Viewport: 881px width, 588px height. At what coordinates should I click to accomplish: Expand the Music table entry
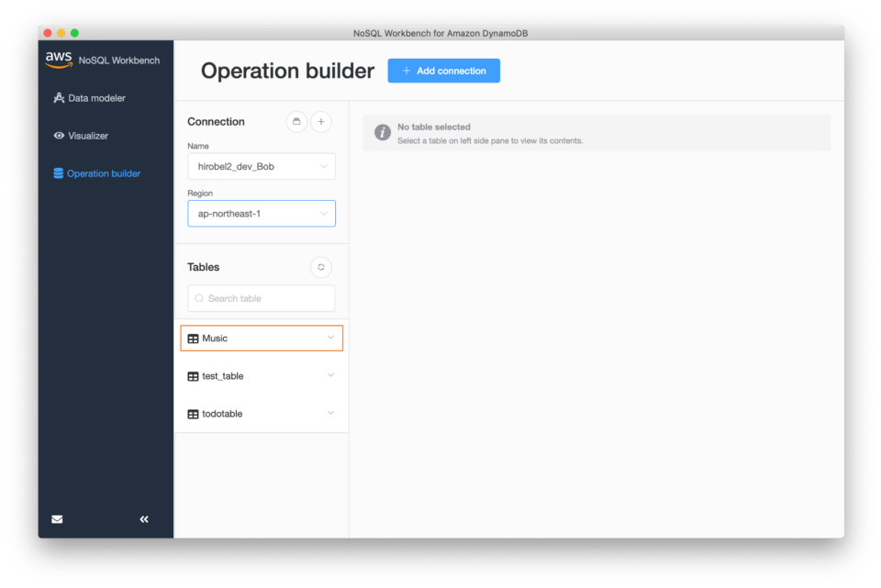330,338
